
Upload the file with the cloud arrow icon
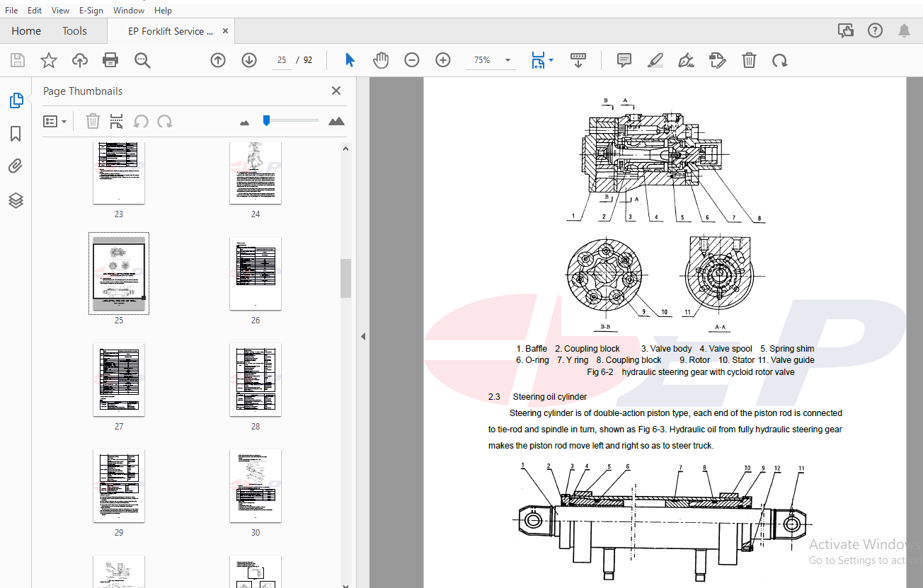coord(80,60)
